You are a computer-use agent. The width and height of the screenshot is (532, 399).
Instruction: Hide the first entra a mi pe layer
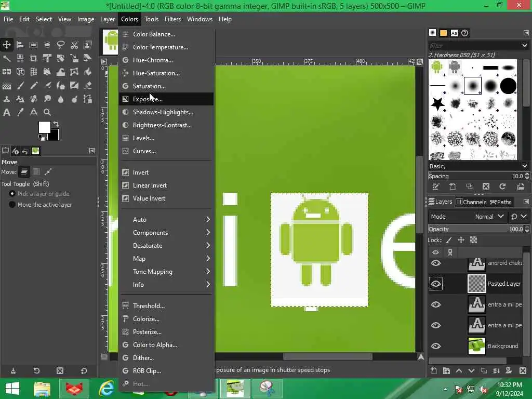(x=436, y=304)
